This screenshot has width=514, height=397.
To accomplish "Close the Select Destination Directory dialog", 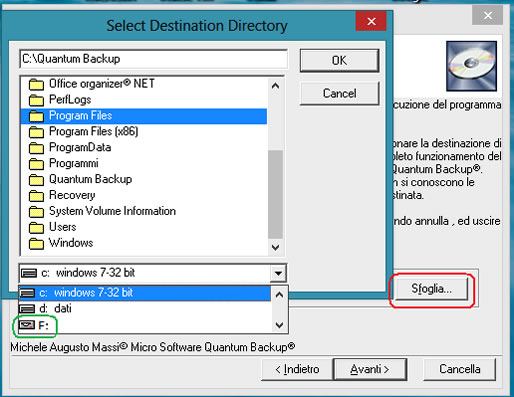I will (x=371, y=22).
